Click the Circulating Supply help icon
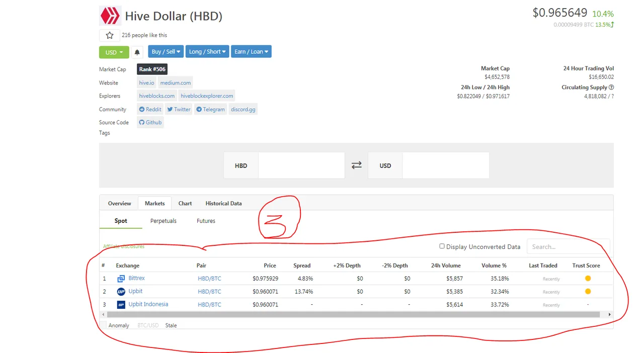The width and height of the screenshot is (644, 353). tap(611, 87)
